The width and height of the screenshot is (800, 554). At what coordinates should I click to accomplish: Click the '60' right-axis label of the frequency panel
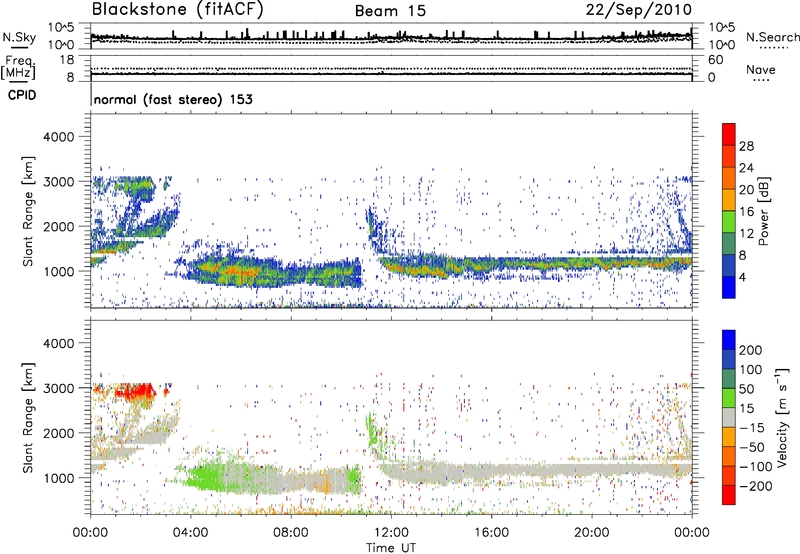tap(715, 60)
